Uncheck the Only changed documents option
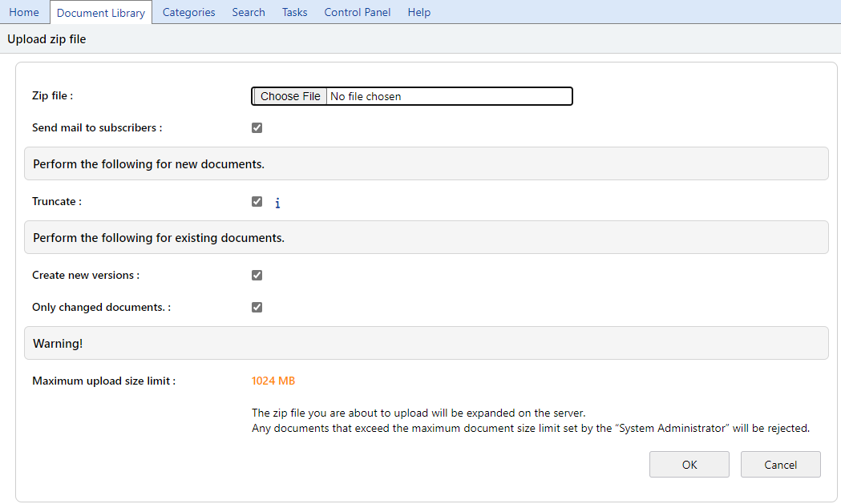 pyautogui.click(x=257, y=307)
